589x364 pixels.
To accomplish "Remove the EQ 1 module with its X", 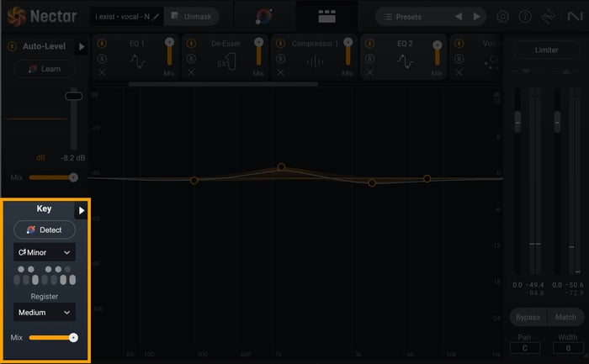I will coord(102,72).
